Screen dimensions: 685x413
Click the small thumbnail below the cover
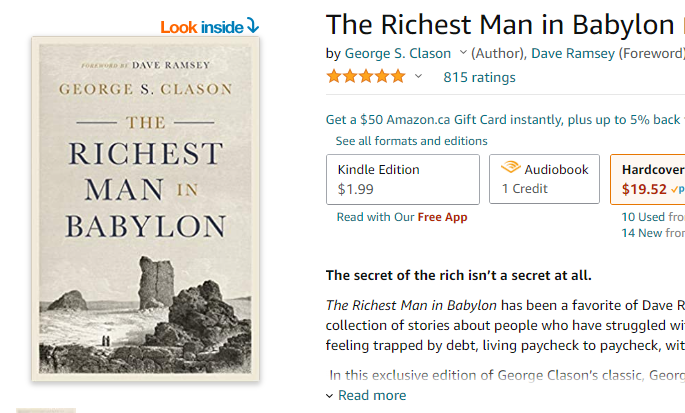[46, 411]
